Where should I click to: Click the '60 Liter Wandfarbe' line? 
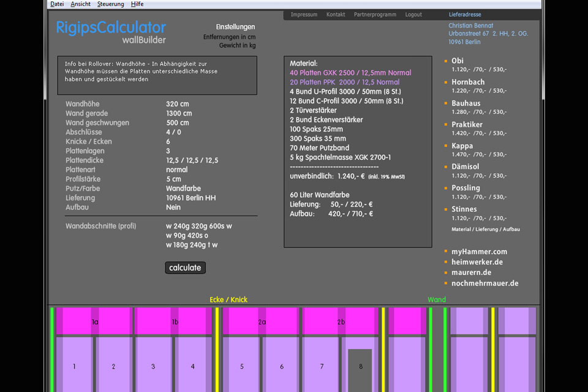pos(320,195)
